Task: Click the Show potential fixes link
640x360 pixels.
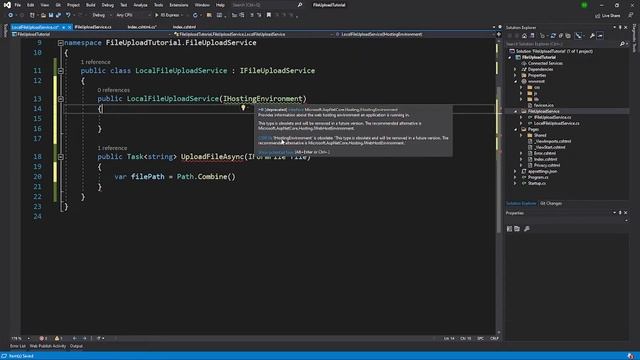Action: (276, 152)
